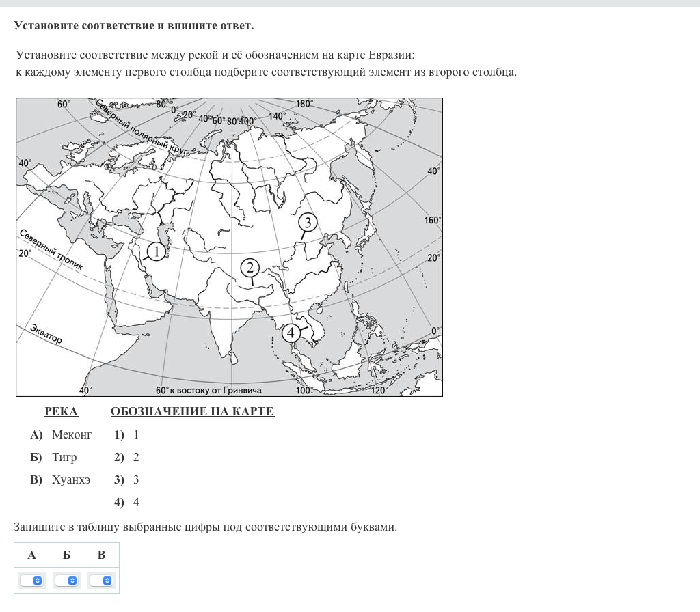Click the bold task title 'Установите соответствие и впишите ответ'
This screenshot has height=612, width=700.
[133, 25]
